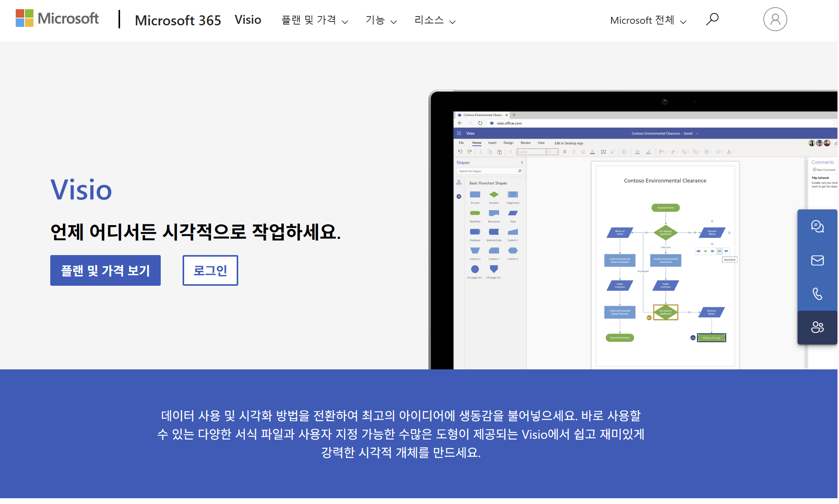Click the shape search magnifier icon
Viewport: 839px width, 504px height.
pos(520,171)
